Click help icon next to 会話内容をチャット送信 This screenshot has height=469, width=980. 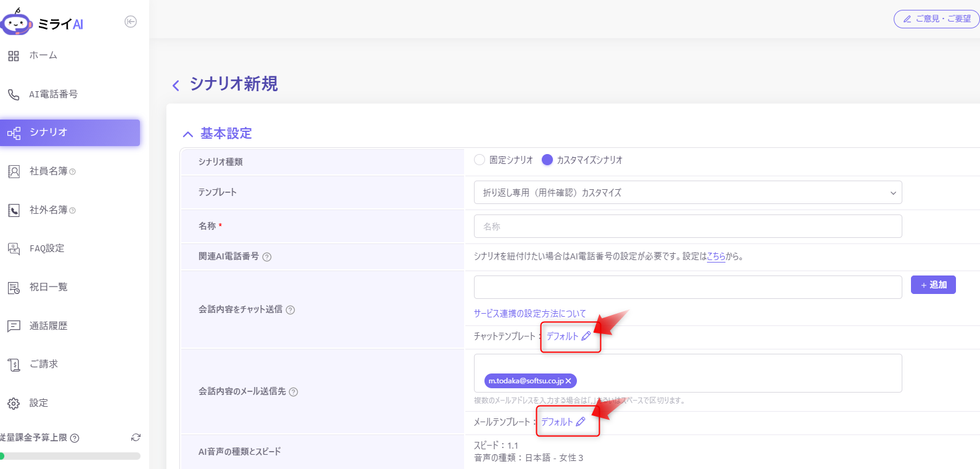pyautogui.click(x=290, y=310)
